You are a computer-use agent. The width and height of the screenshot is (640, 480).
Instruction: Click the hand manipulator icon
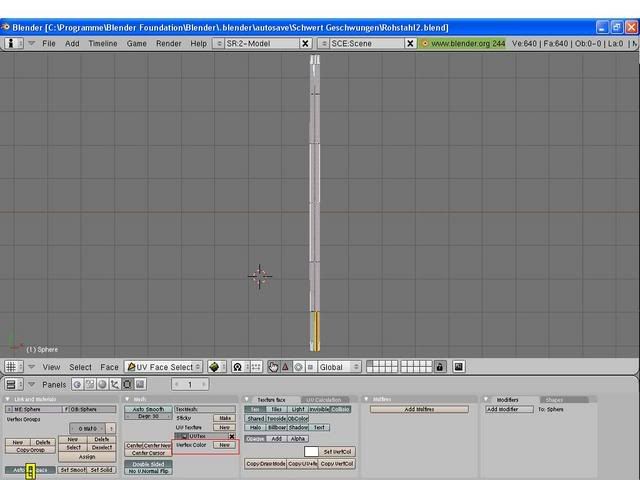point(273,367)
